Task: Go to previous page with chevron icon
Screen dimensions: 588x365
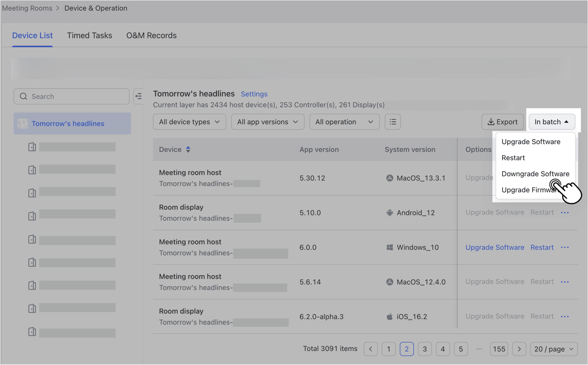Action: (371, 349)
